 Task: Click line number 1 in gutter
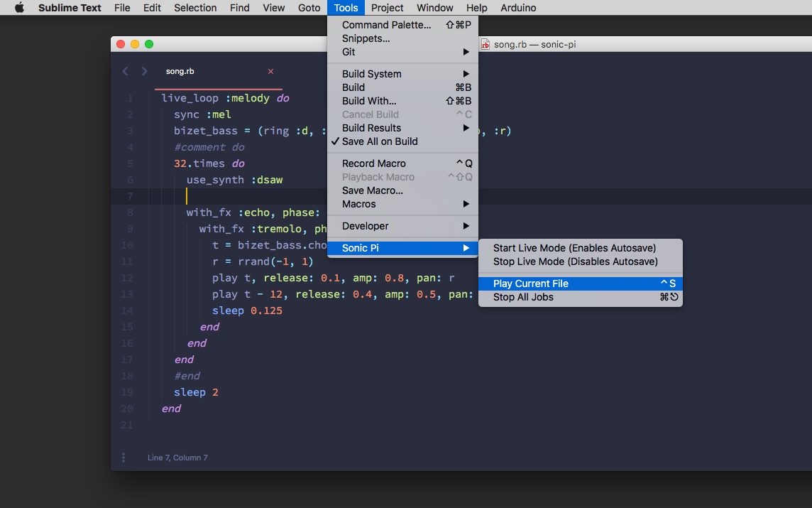(130, 98)
